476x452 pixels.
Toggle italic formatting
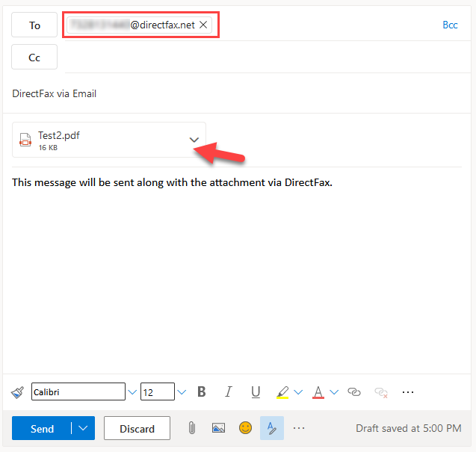tap(229, 391)
